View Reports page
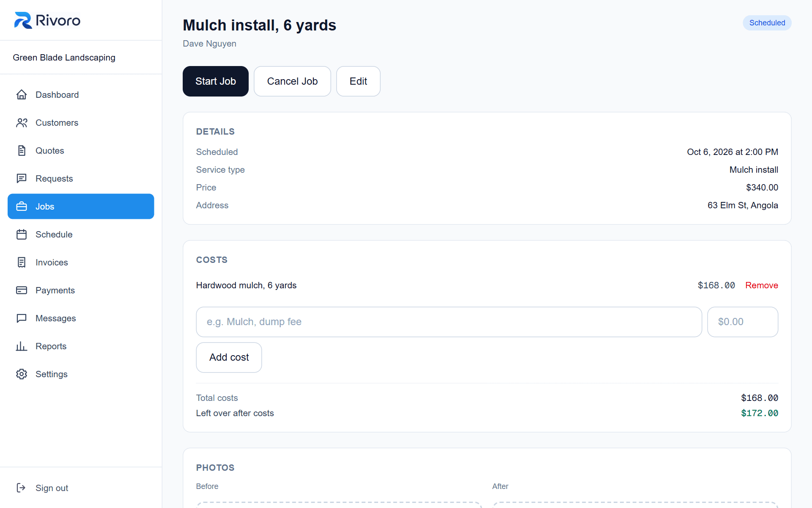Viewport: 812px width, 508px height. tap(81, 346)
